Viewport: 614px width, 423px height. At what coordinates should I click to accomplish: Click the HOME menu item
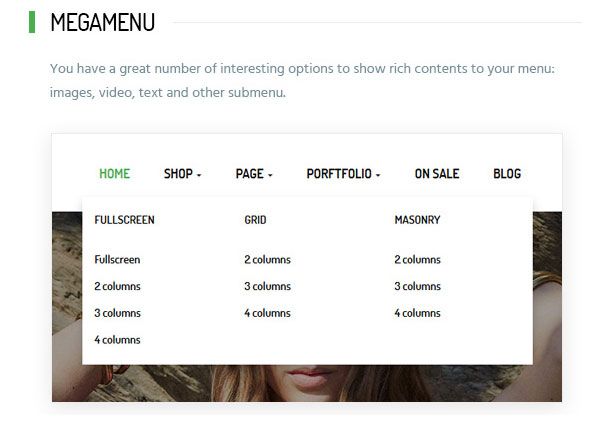pos(114,174)
